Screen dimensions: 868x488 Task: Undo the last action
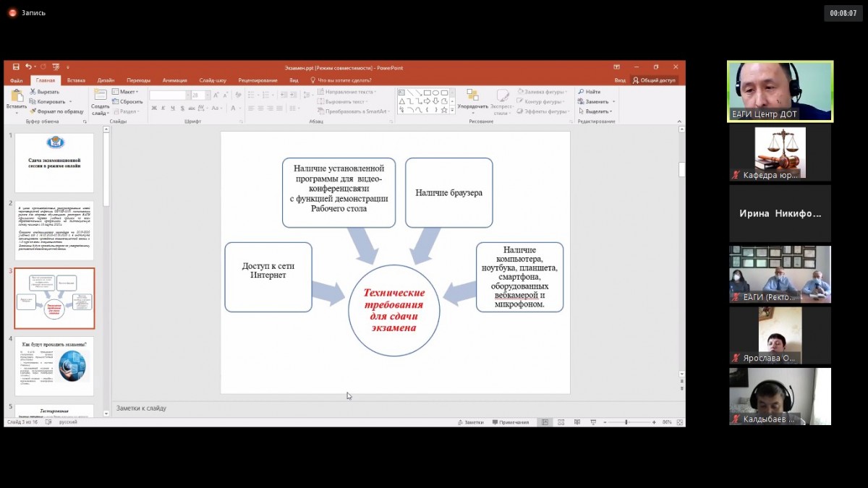(27, 67)
